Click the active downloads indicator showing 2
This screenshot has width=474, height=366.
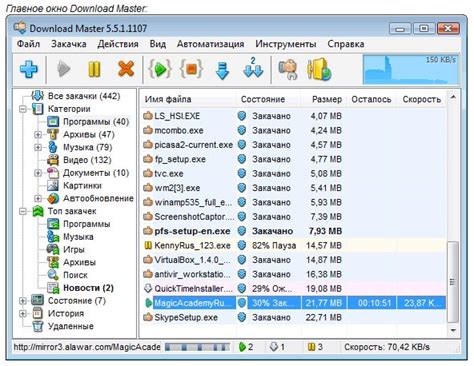point(246,347)
